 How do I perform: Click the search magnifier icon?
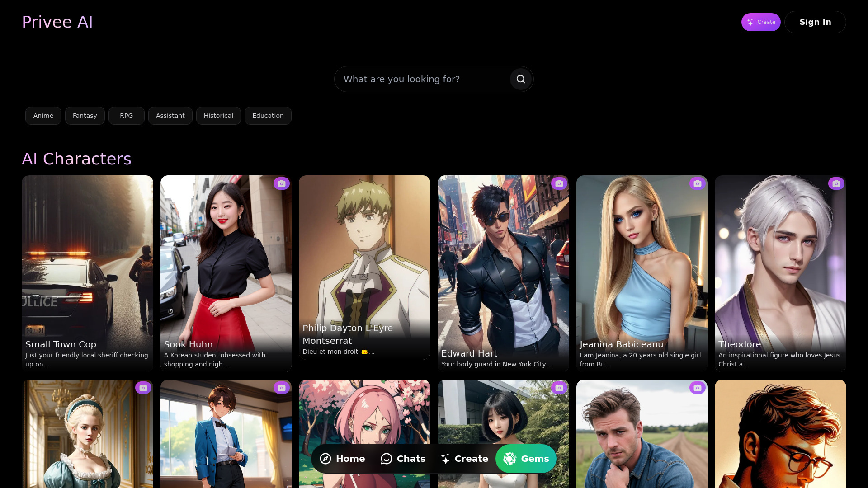pos(520,79)
